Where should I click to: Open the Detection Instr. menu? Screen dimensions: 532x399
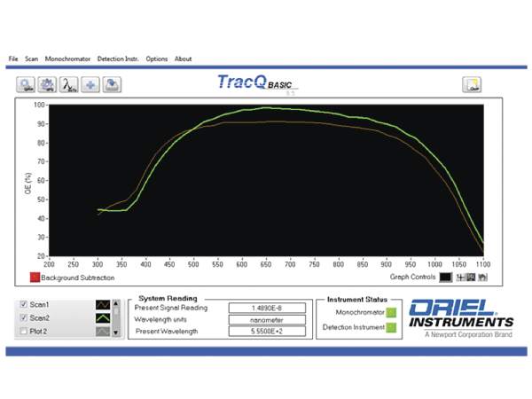point(119,59)
